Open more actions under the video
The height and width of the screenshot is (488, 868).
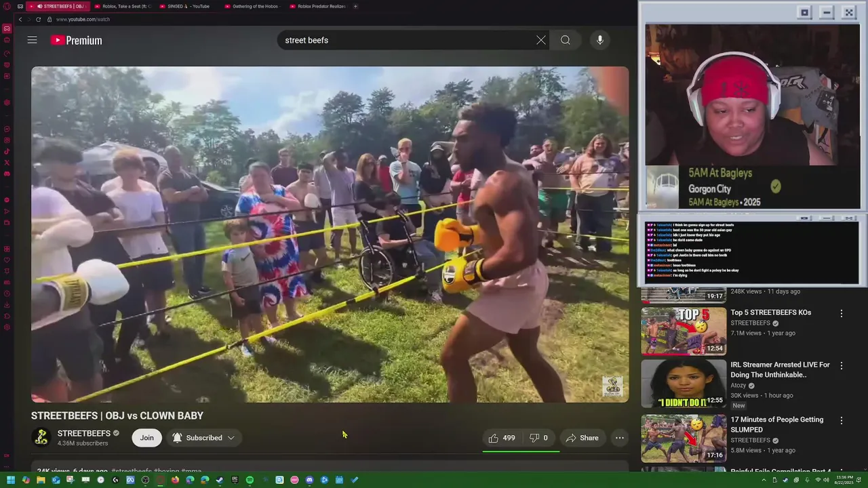coord(619,438)
